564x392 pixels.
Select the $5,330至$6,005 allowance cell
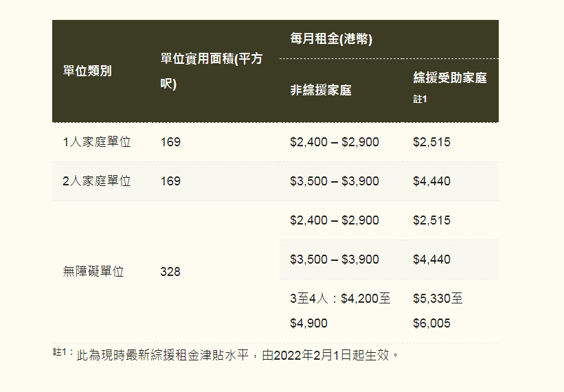(x=438, y=311)
